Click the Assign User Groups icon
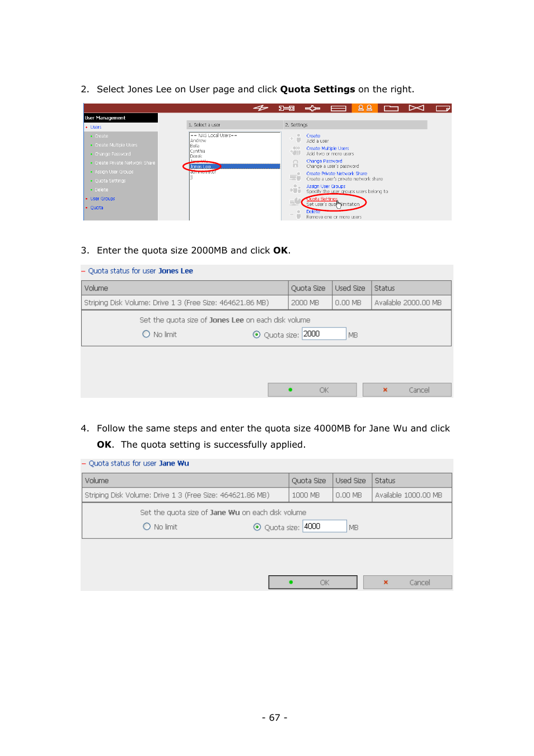 (x=296, y=189)
